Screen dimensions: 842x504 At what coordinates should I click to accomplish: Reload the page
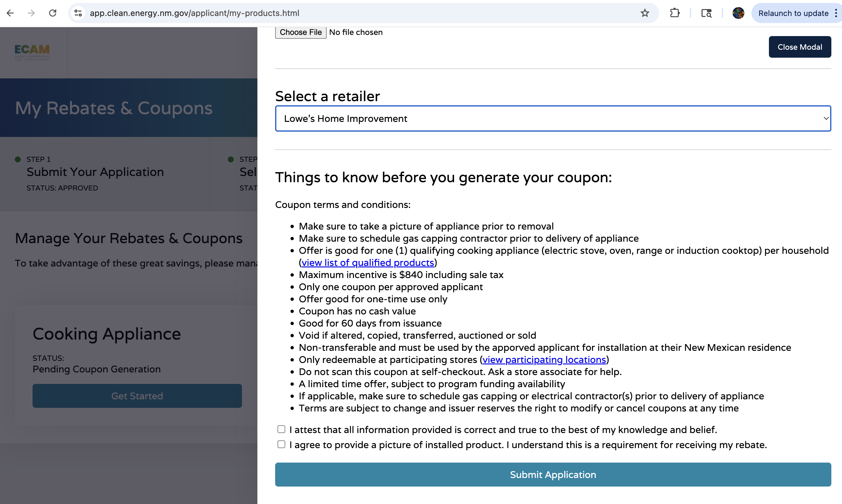point(53,13)
